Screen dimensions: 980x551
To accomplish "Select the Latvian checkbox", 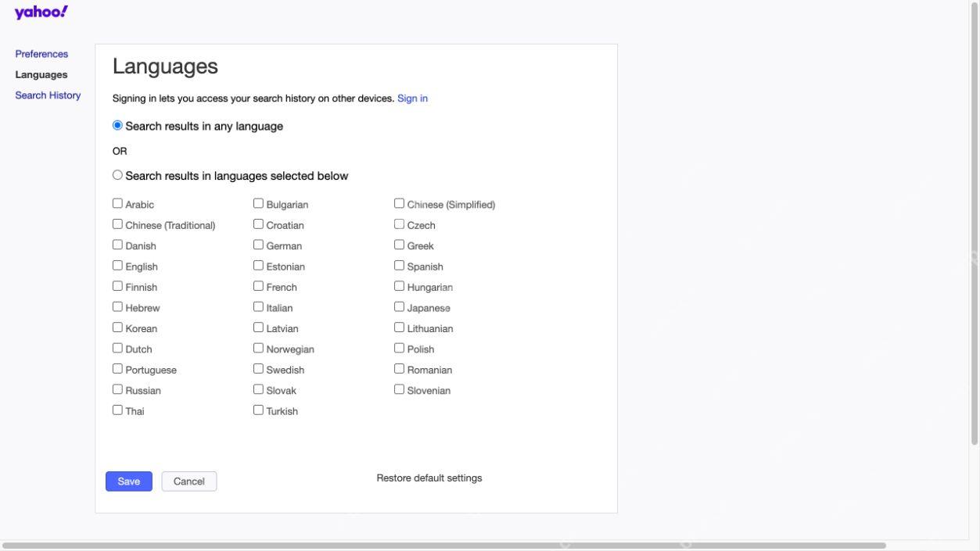I will click(259, 327).
